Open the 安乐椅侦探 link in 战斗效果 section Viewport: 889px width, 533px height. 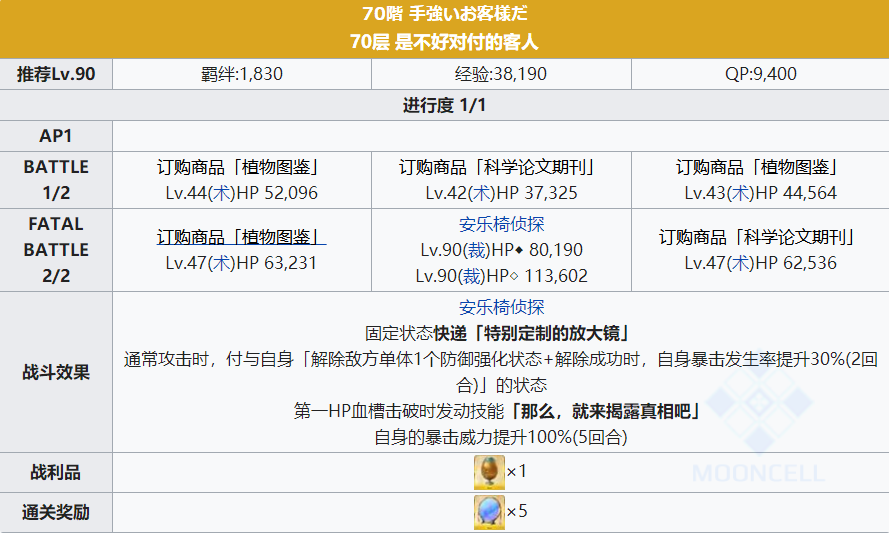pos(501,307)
